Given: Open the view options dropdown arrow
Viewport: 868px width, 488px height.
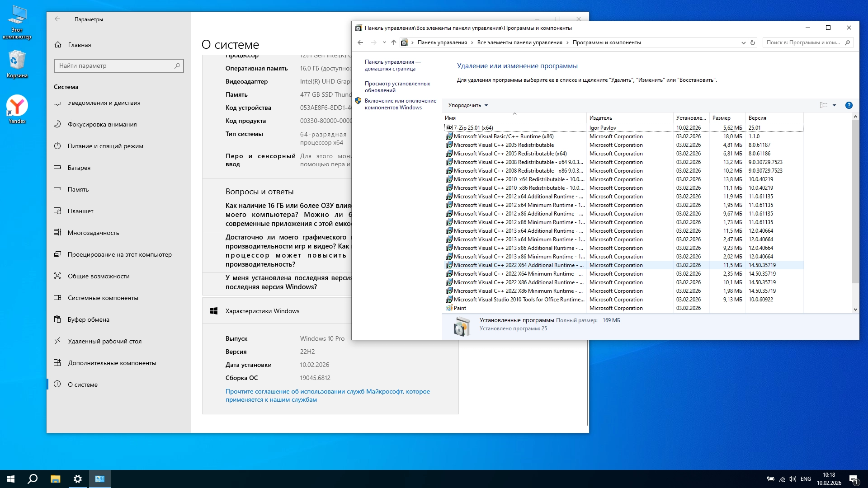Looking at the screenshot, I should (835, 105).
